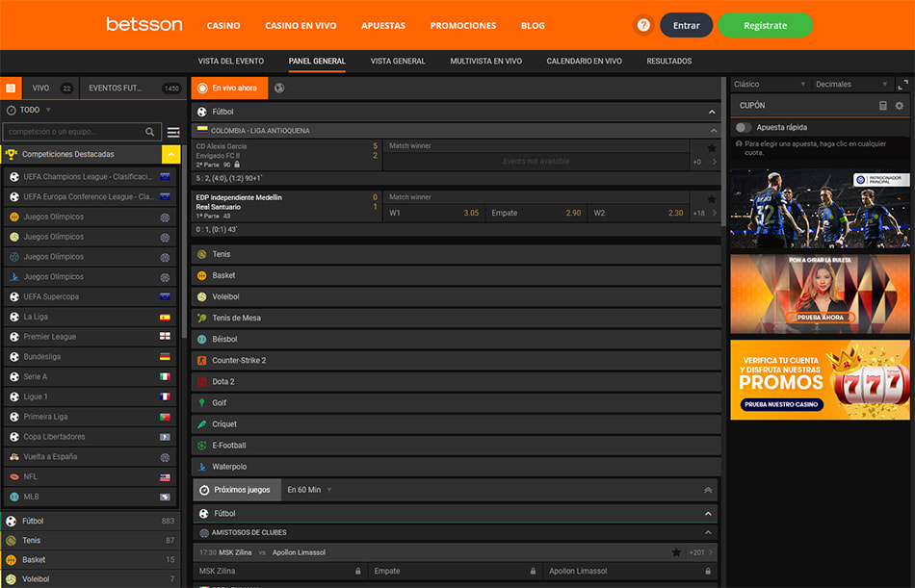
Task: Open the Decimales odds format dropdown
Action: tap(851, 85)
